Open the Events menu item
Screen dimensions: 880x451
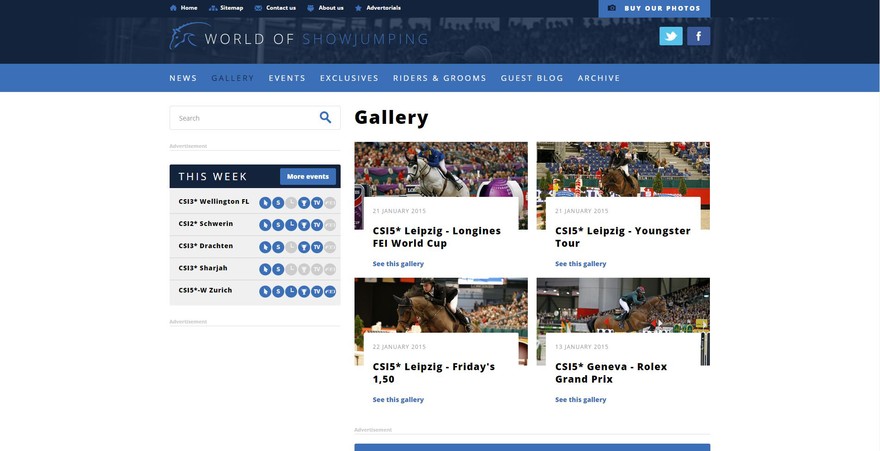[287, 78]
